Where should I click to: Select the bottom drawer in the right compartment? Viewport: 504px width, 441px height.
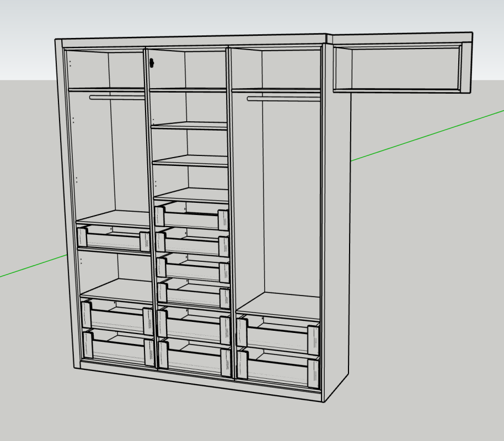(278, 367)
